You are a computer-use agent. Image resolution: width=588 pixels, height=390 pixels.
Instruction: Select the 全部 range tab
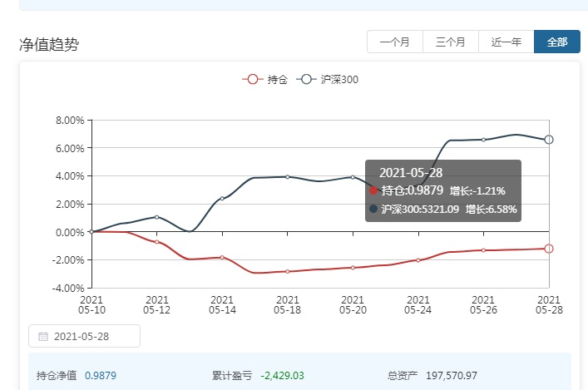(x=557, y=42)
